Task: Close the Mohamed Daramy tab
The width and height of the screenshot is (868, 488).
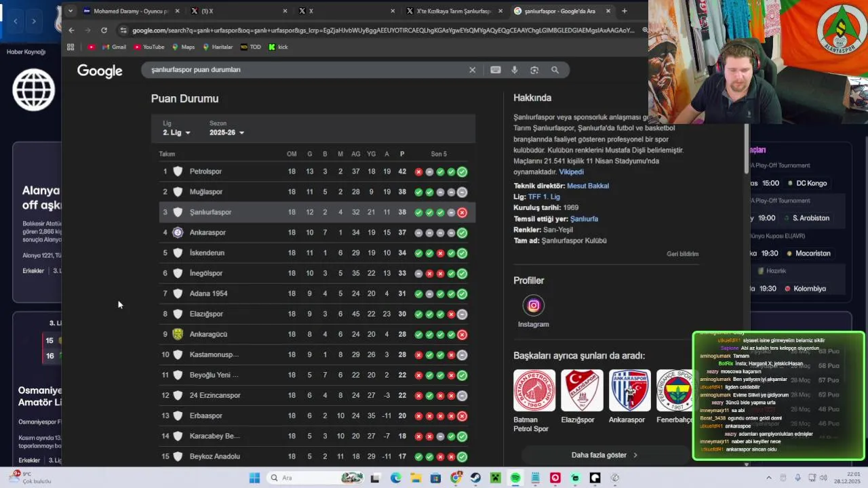Action: click(178, 11)
